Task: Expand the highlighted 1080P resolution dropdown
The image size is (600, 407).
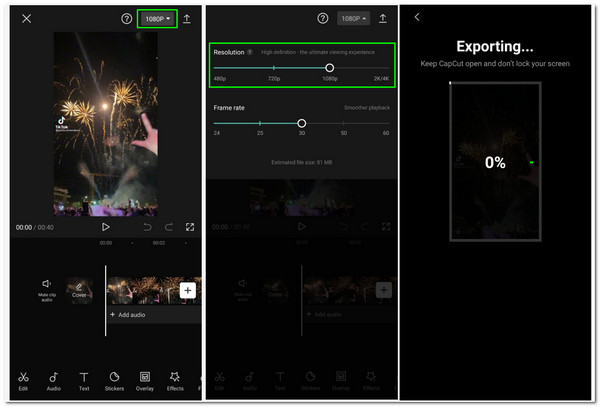Action: (157, 19)
